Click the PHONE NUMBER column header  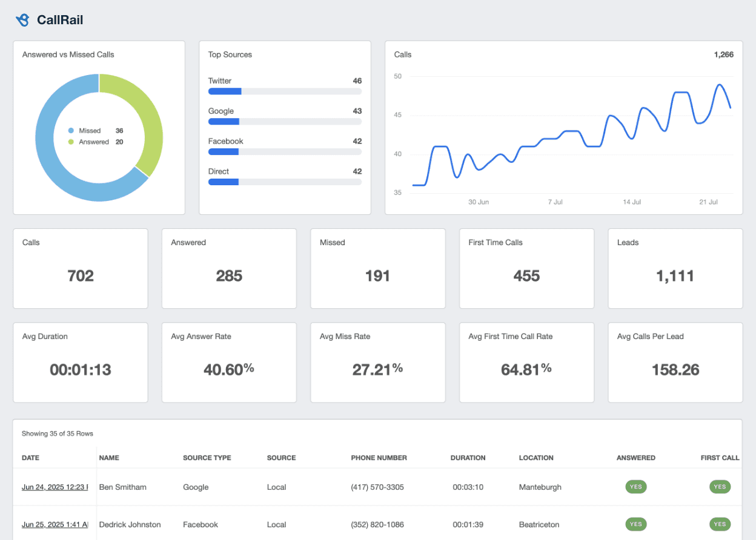click(379, 458)
